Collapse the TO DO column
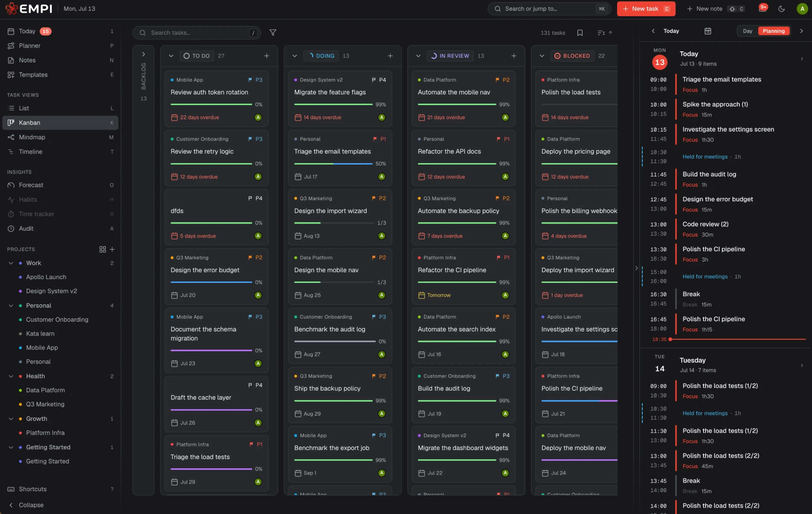The width and height of the screenshot is (812, 514). (171, 56)
